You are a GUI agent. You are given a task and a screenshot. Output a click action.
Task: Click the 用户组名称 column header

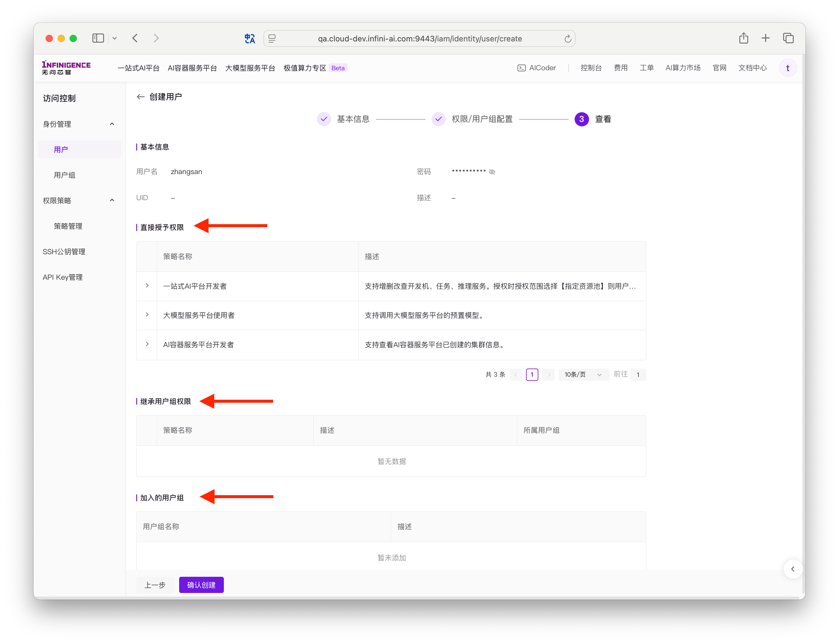(161, 527)
